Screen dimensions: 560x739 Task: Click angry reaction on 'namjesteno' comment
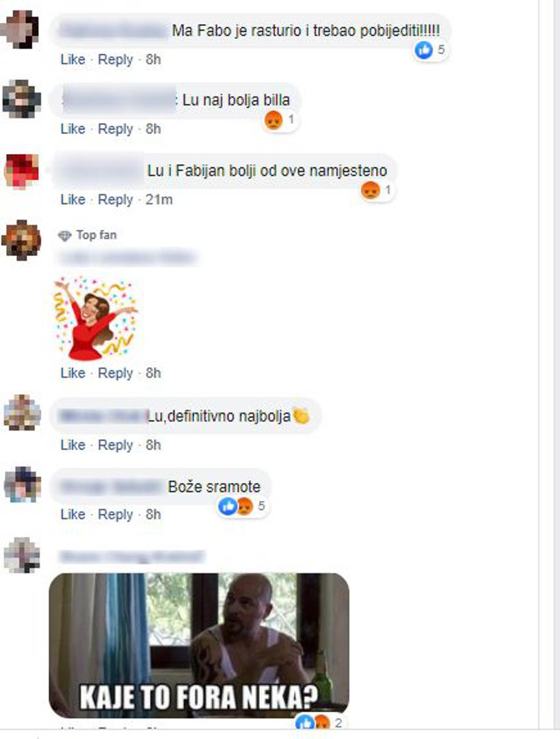(370, 190)
